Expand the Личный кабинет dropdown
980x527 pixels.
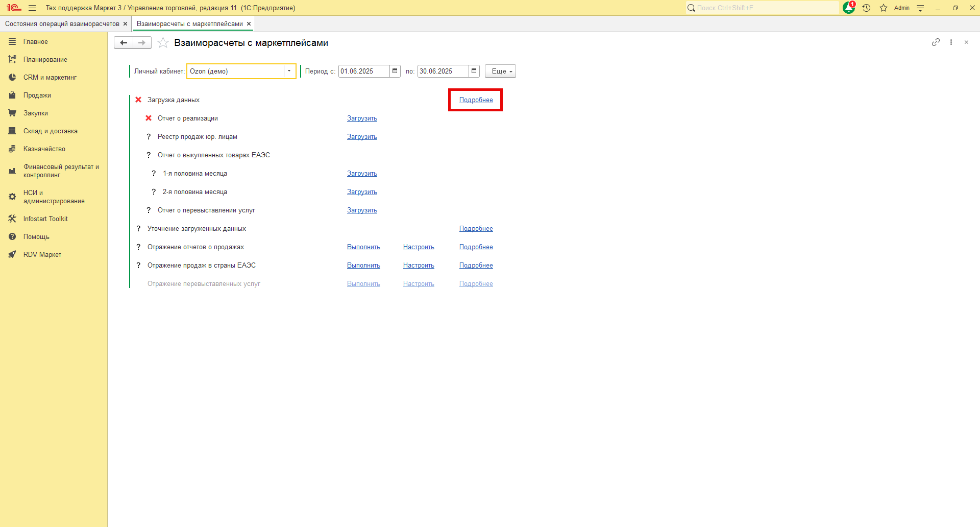point(289,71)
